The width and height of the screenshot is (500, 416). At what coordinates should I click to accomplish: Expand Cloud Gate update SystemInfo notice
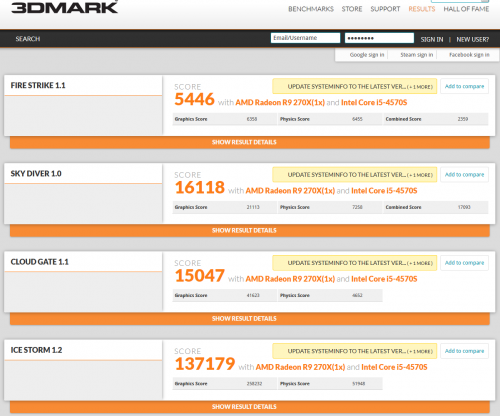[x=355, y=263]
